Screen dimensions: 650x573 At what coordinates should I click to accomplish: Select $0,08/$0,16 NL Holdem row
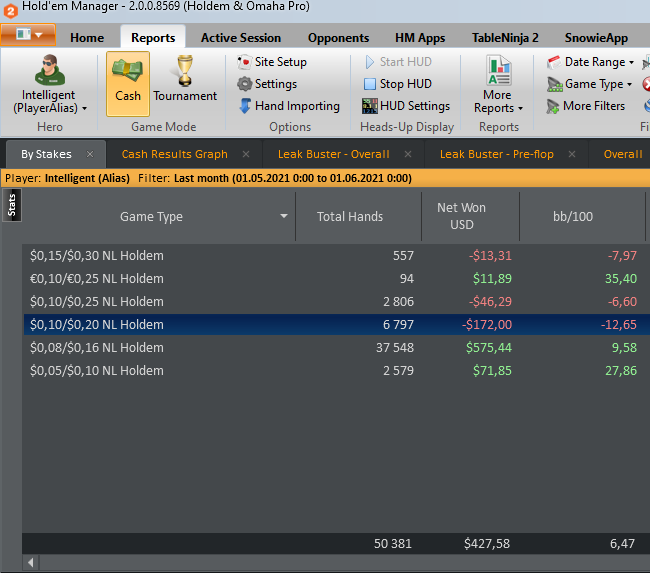[x=336, y=347]
